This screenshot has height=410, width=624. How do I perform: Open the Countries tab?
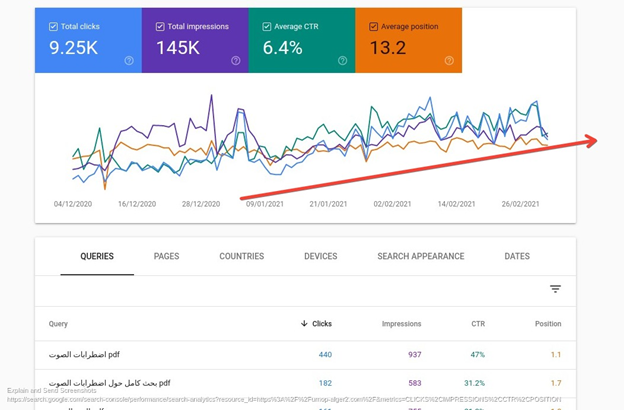[x=242, y=257]
